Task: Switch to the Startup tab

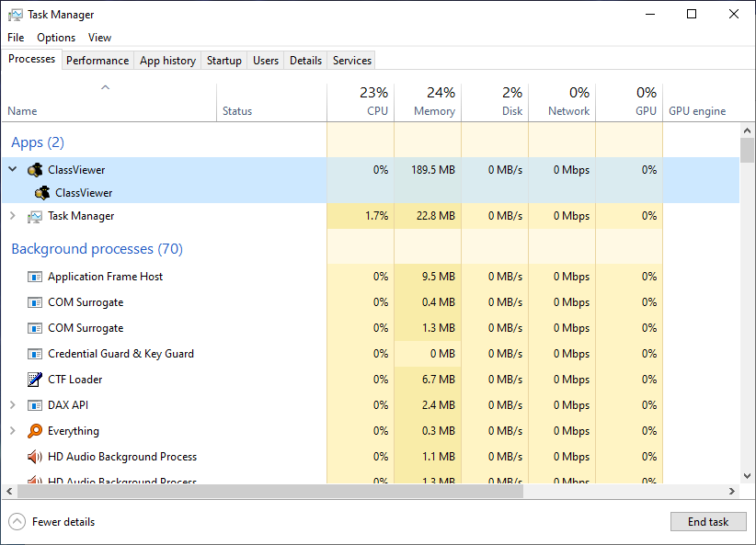Action: point(224,61)
